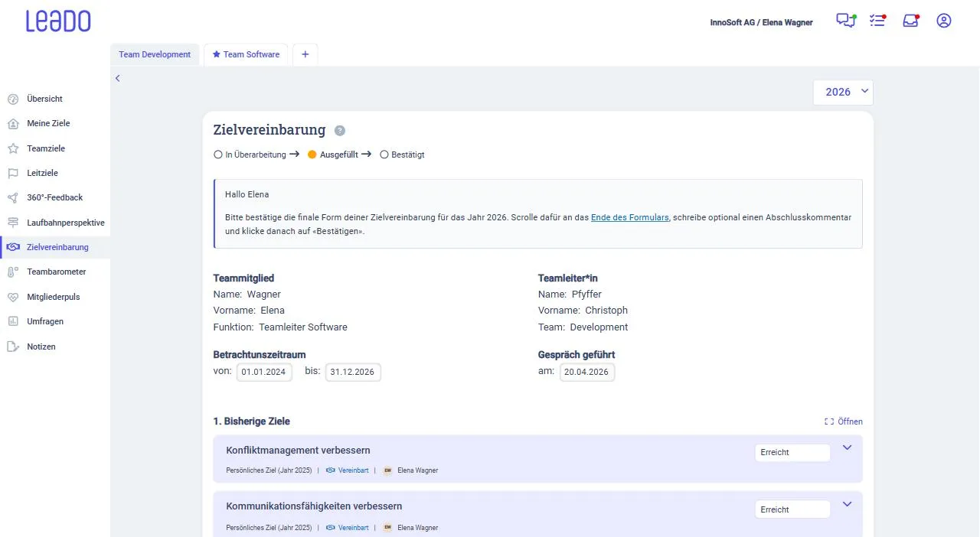Open status dropdown for Kommunikationsfähigkeiten verbessern
The image size is (980, 537).
coord(792,509)
